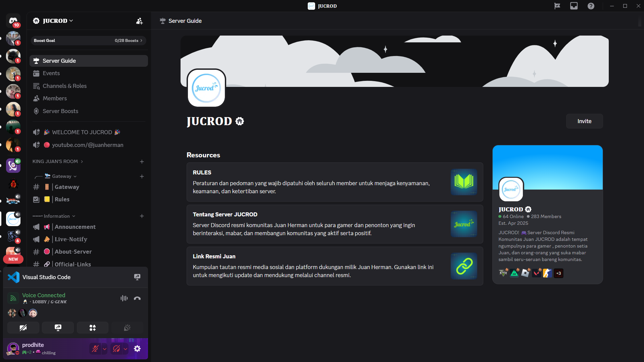Open user settings gear icon
The image size is (644, 362).
click(x=137, y=349)
